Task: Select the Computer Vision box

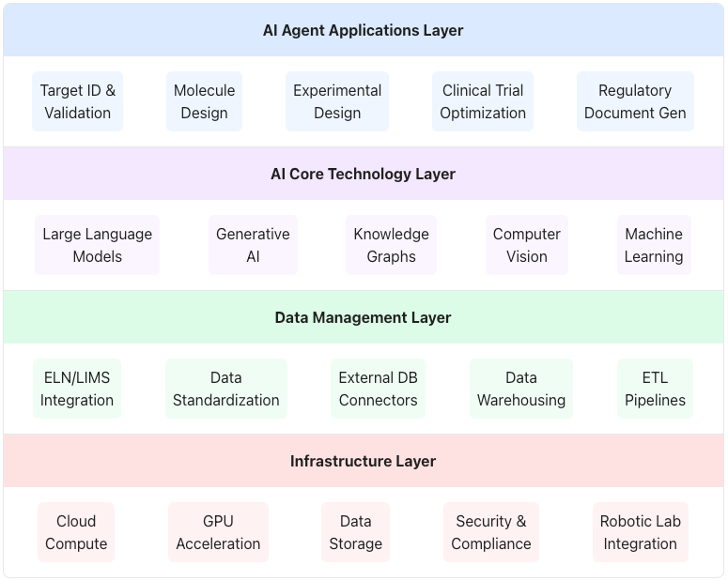Action: point(527,245)
